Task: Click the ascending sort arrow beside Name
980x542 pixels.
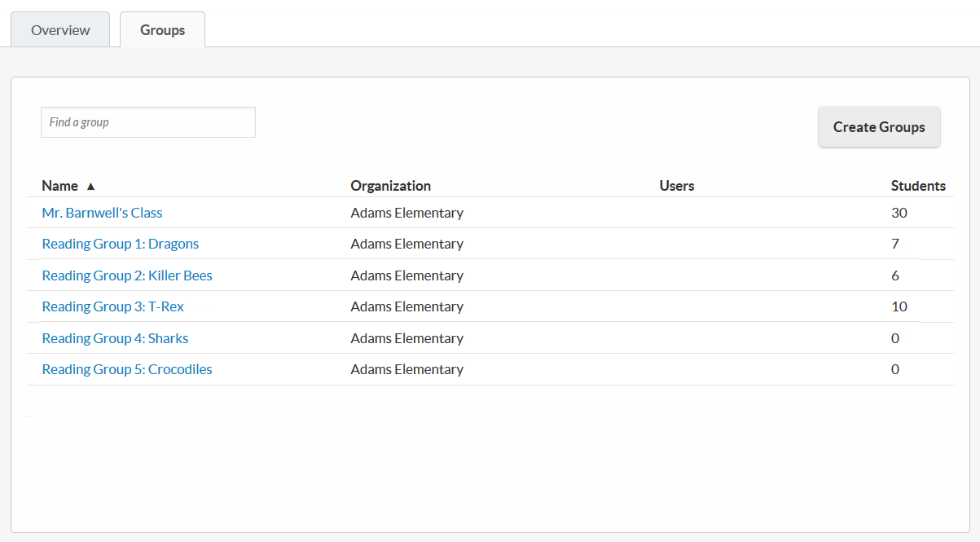Action: (90, 186)
